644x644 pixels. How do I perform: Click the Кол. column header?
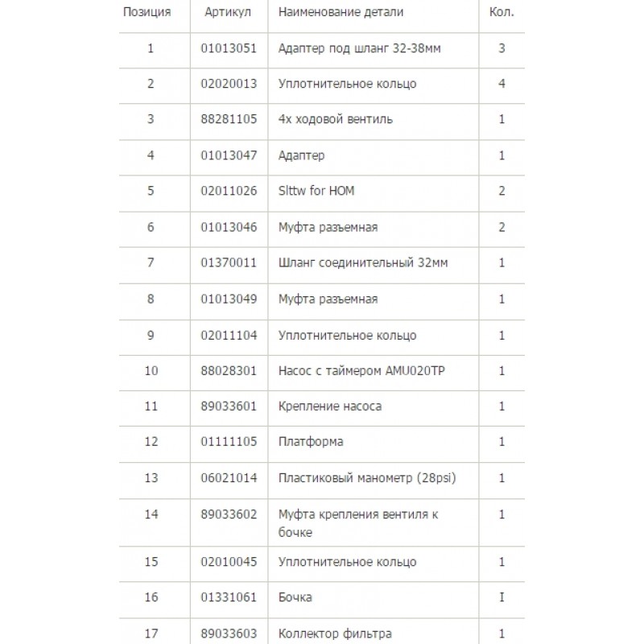click(501, 12)
